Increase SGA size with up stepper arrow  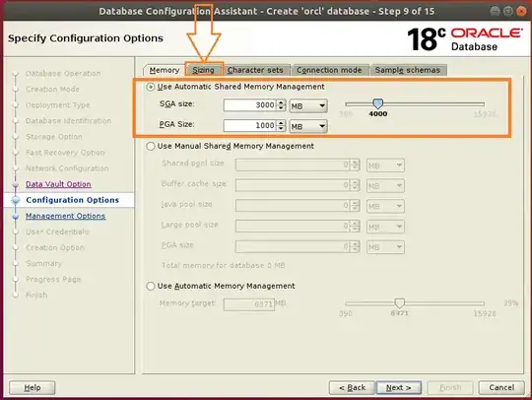tap(281, 102)
